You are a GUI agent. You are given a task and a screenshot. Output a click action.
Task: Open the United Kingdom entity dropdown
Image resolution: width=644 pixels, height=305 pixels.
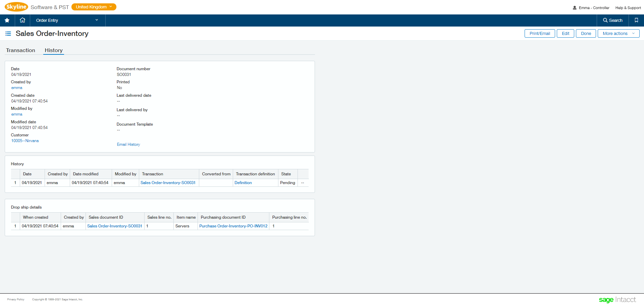tap(94, 7)
